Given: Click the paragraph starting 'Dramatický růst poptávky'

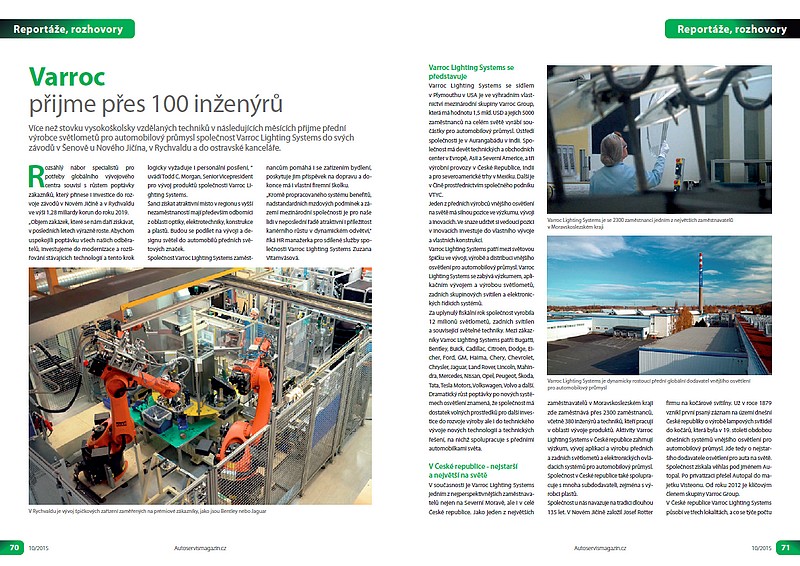Looking at the screenshot, I should tap(481, 422).
